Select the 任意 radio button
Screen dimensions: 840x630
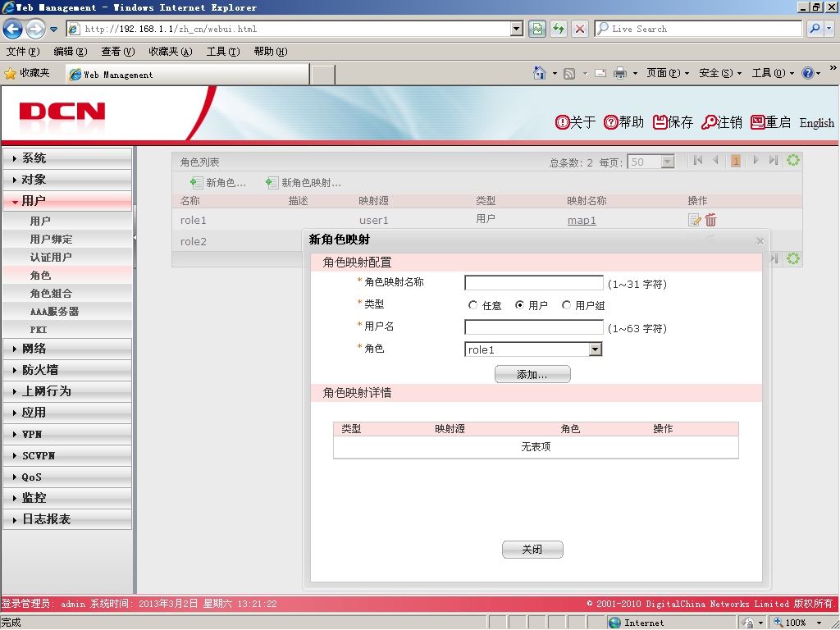click(x=472, y=305)
